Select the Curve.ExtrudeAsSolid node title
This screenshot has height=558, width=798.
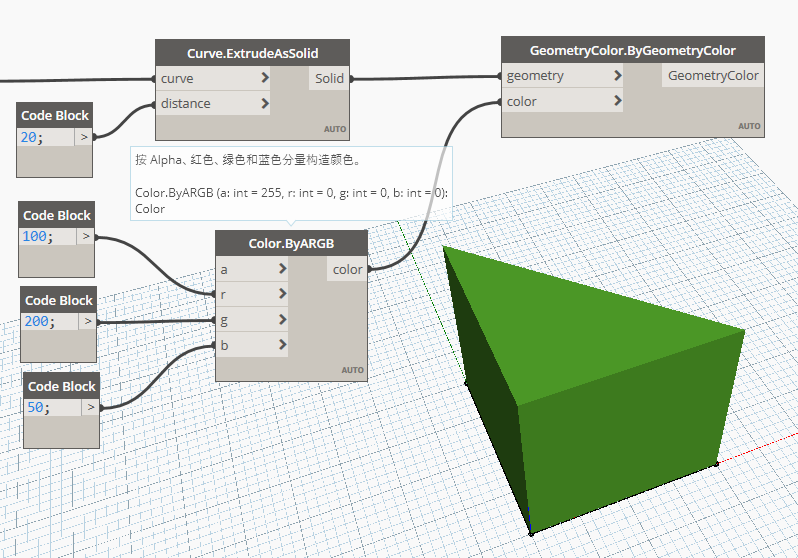tap(252, 53)
